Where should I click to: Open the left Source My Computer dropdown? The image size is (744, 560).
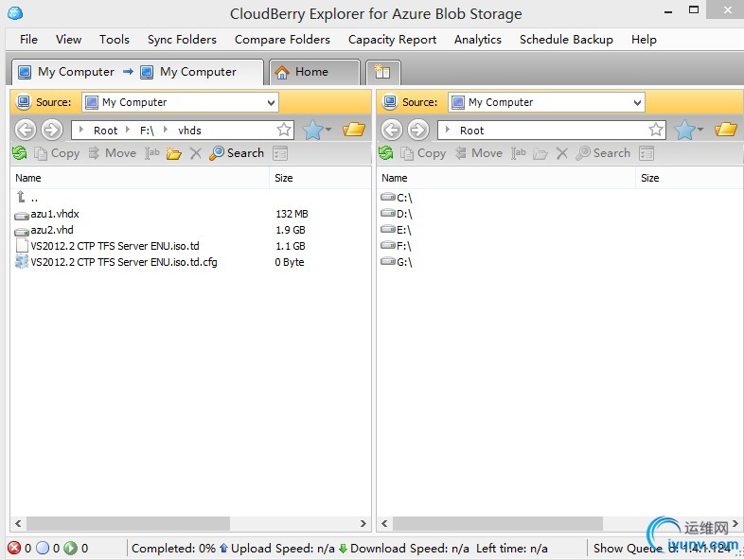[x=180, y=102]
